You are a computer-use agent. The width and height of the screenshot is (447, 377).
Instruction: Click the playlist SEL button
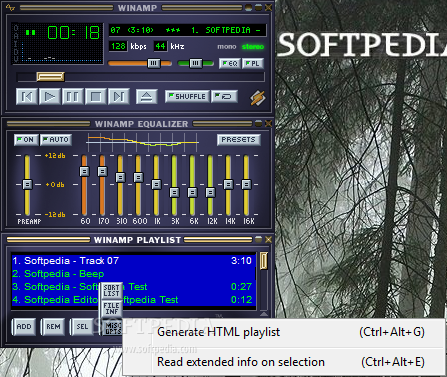point(82,327)
